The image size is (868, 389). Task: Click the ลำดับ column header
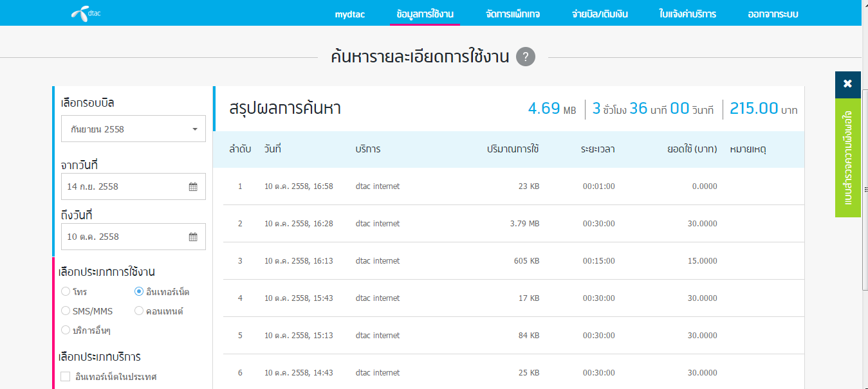pyautogui.click(x=240, y=149)
